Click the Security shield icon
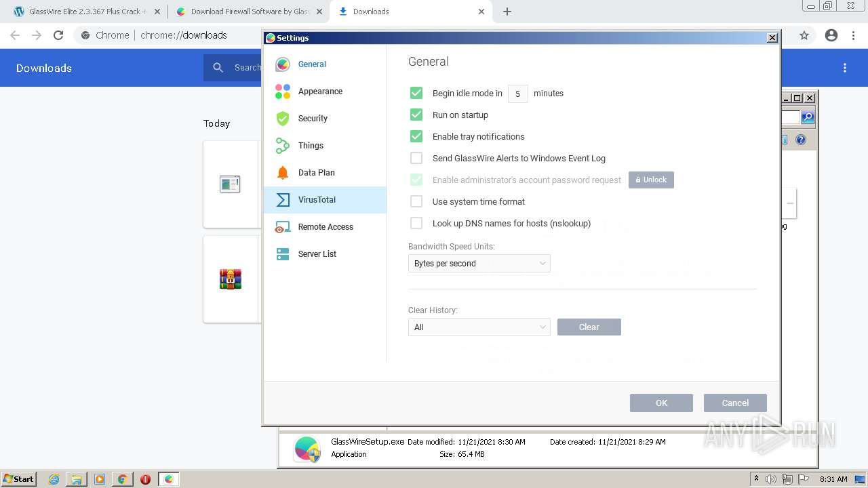868x488 pixels. 283,119
